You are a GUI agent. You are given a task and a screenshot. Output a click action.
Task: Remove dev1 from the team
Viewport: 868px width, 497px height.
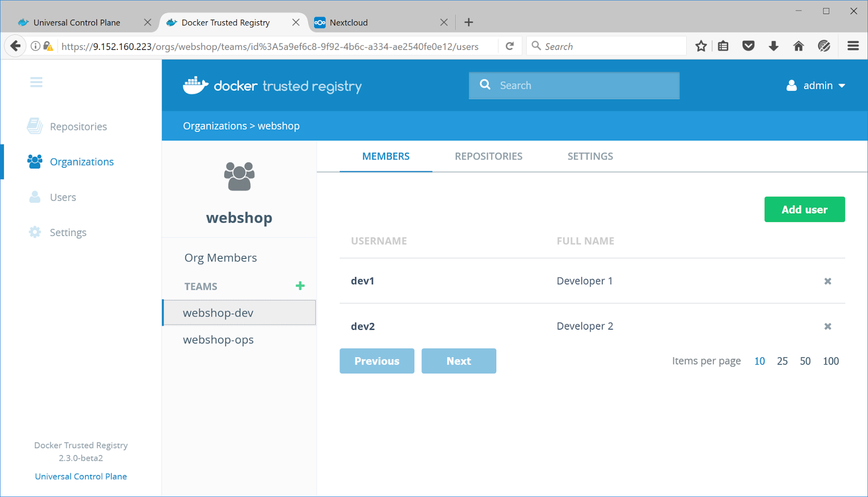828,281
